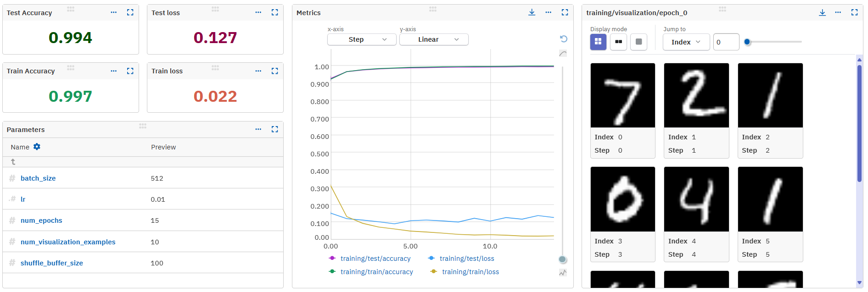Viewport: 868px width, 292px height.
Task: Click the image panel vertical scrollbar
Action: tap(859, 124)
